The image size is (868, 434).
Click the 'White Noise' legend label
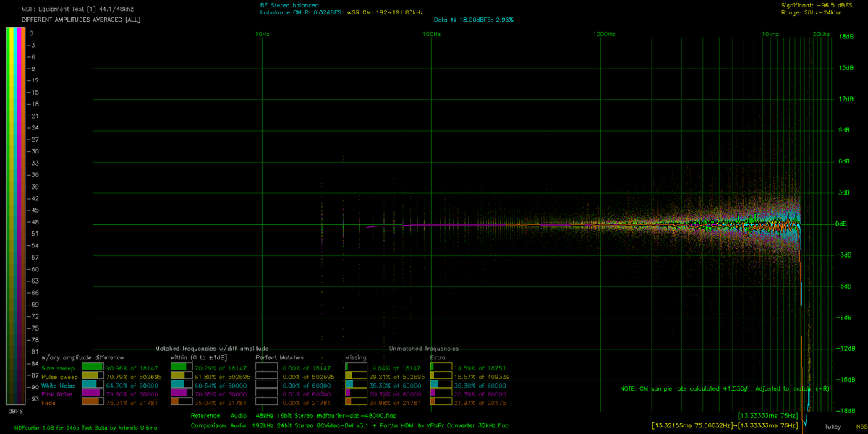pyautogui.click(x=59, y=386)
